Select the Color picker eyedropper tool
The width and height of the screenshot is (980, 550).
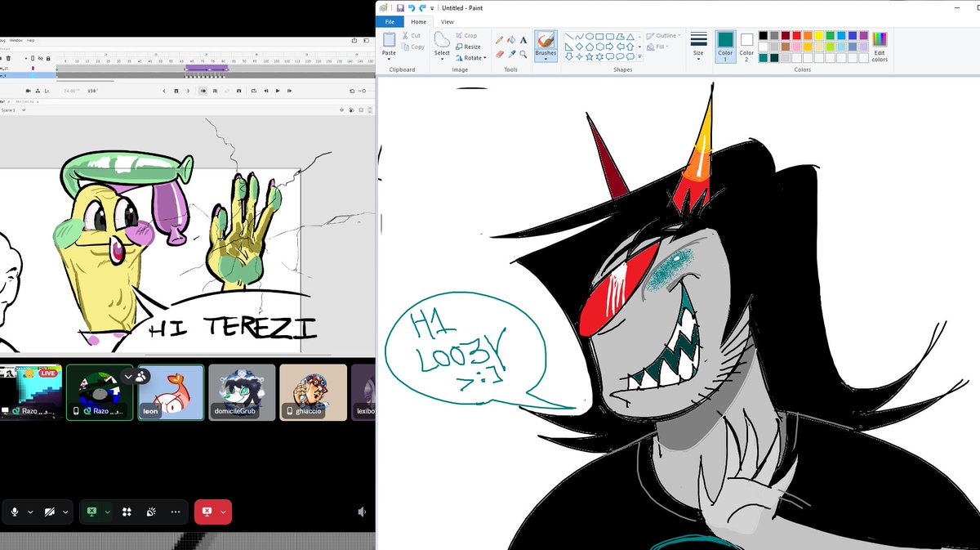(512, 54)
